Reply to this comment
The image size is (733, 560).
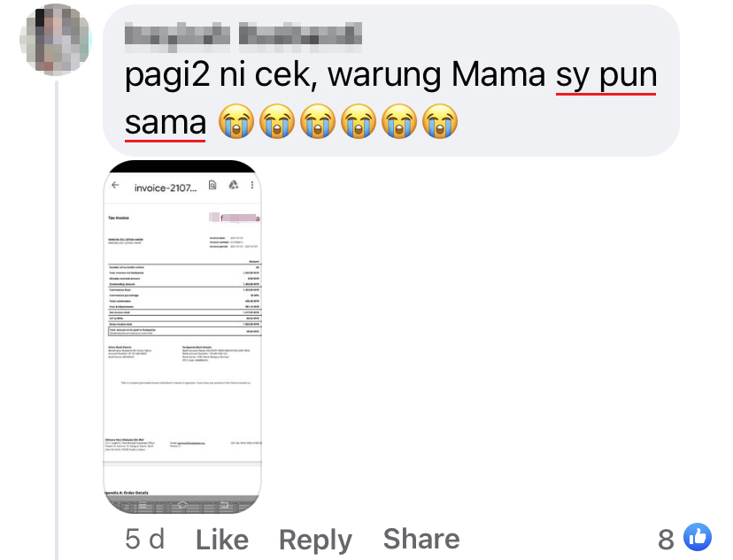pos(315,541)
